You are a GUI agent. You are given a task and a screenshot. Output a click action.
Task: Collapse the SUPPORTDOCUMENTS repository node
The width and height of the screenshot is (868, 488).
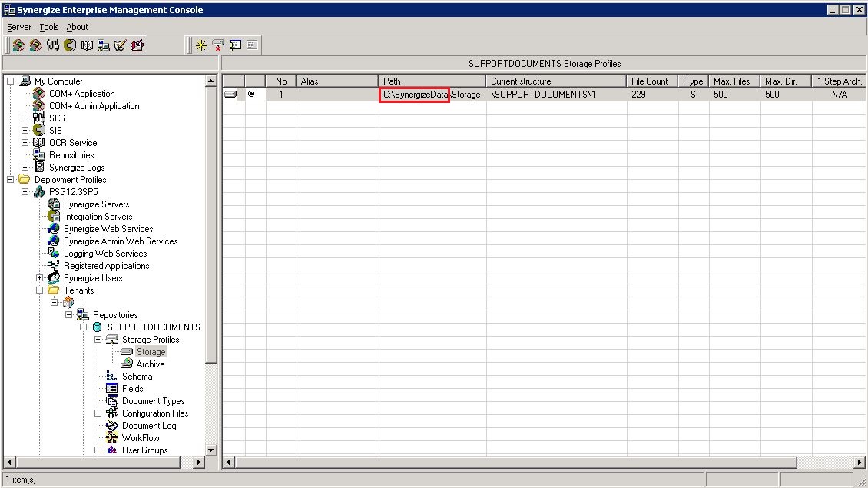click(x=84, y=327)
